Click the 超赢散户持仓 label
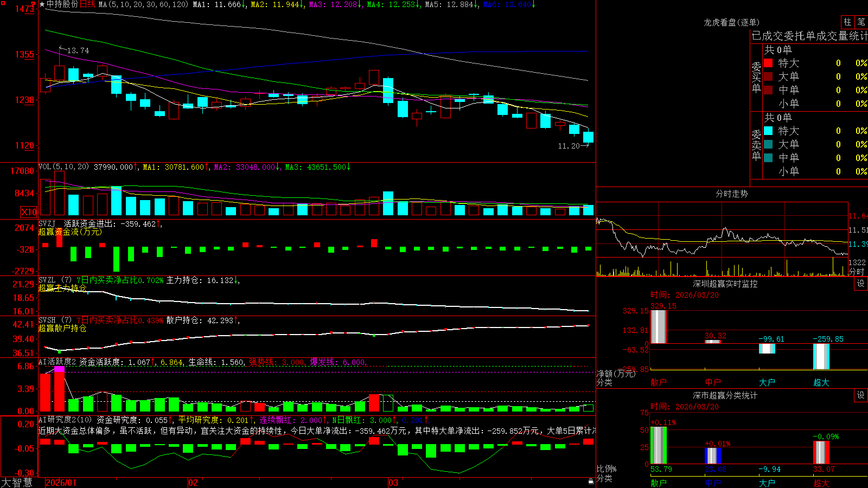Image resolution: width=868 pixels, height=488 pixels. tap(62, 328)
